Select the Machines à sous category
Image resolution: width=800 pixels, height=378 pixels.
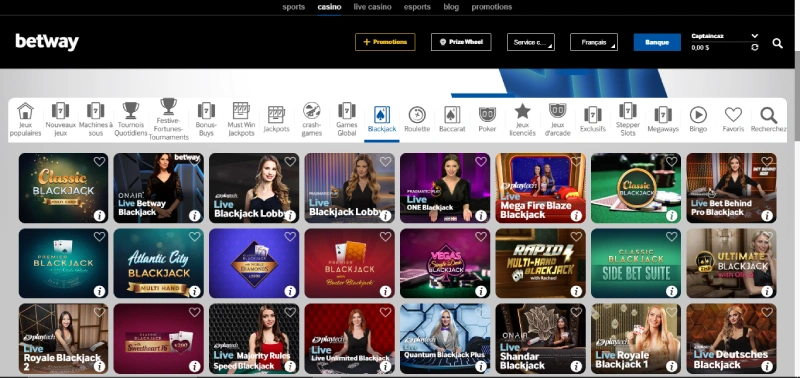pos(95,119)
